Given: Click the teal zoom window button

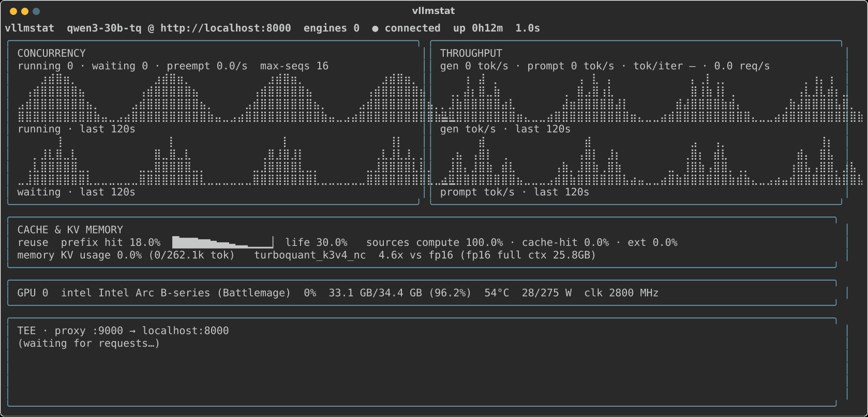Looking at the screenshot, I should tap(36, 11).
